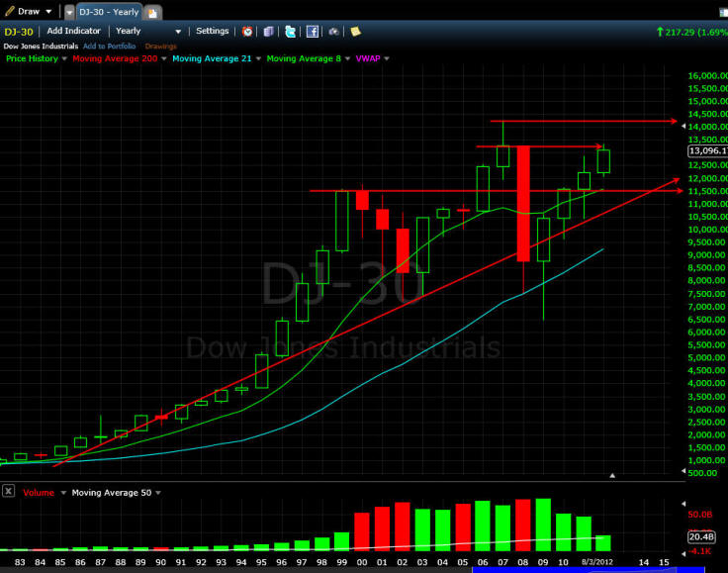The image size is (728, 573).
Task: Expand the VWAP dropdown arrow
Action: [387, 58]
